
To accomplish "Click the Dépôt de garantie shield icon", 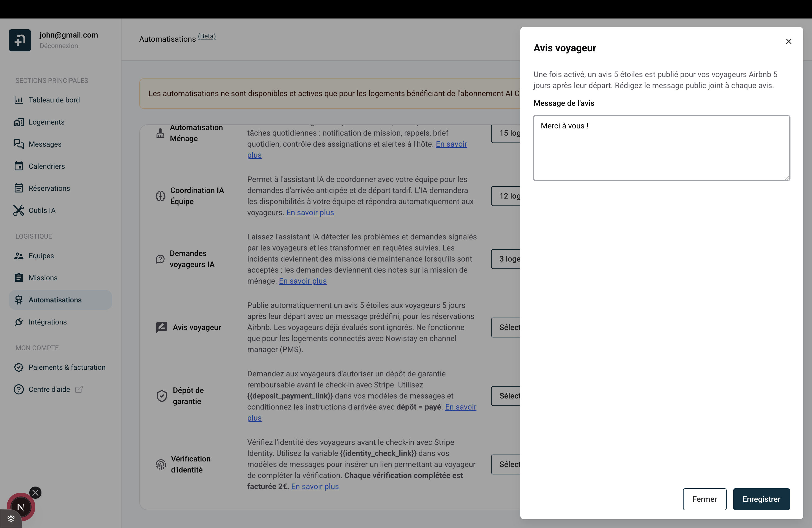I will pyautogui.click(x=162, y=396).
